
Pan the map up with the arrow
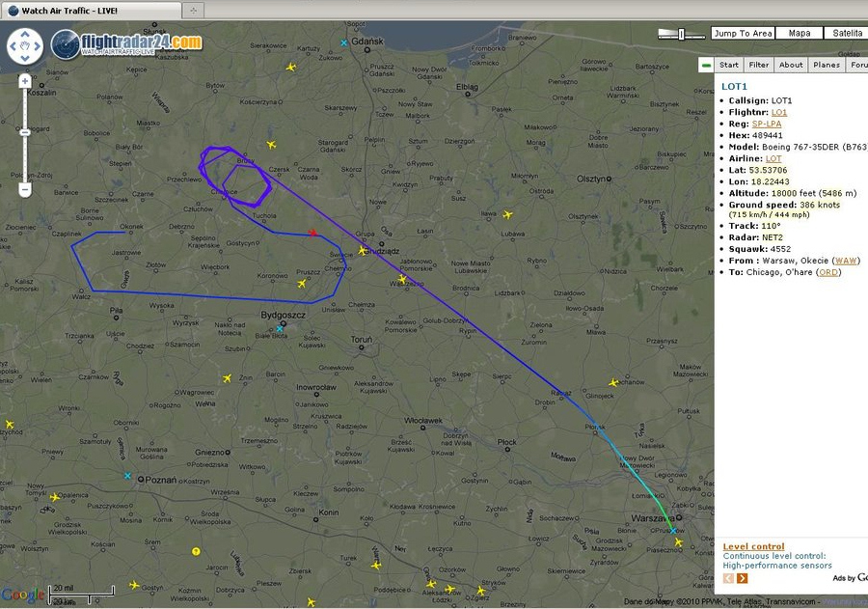pyautogui.click(x=25, y=34)
